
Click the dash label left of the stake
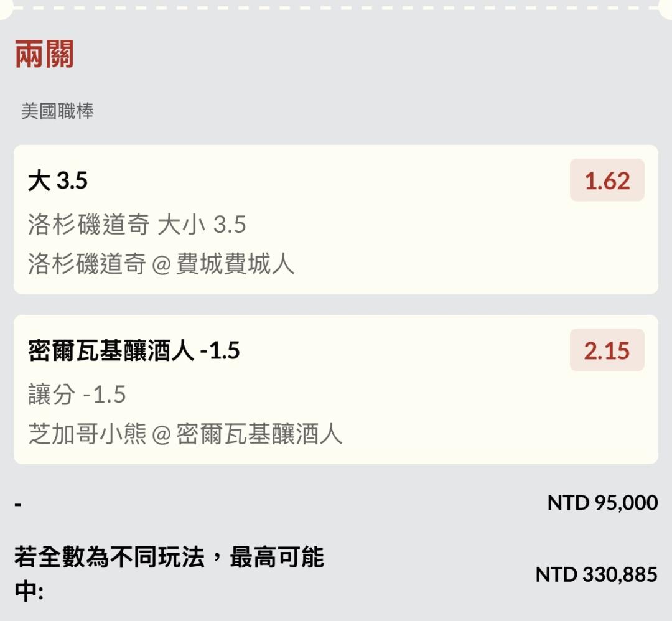18,503
